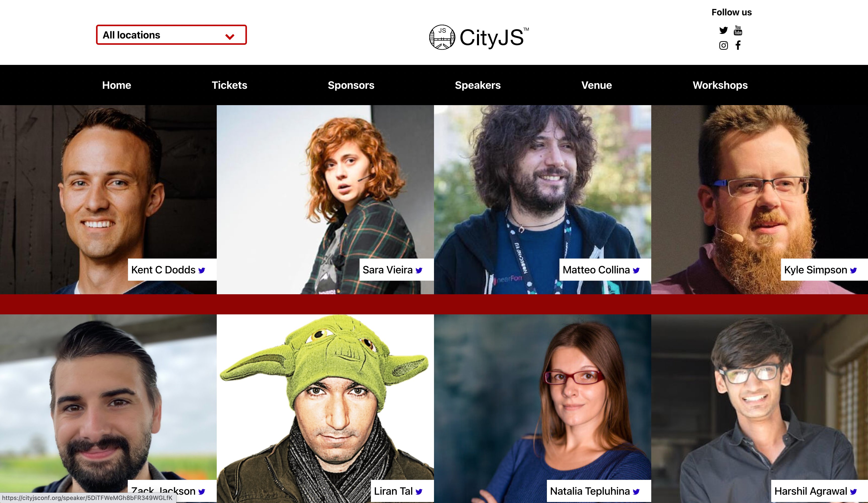Navigate to the Venue page
The image size is (868, 503).
pyautogui.click(x=597, y=85)
